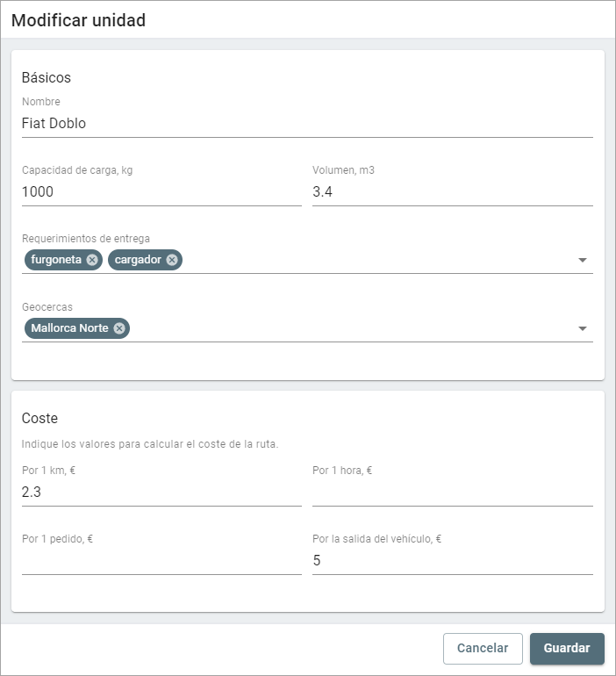Image resolution: width=616 pixels, height=676 pixels.
Task: Click the Nombre field containing Fiat Doblo
Action: (307, 124)
